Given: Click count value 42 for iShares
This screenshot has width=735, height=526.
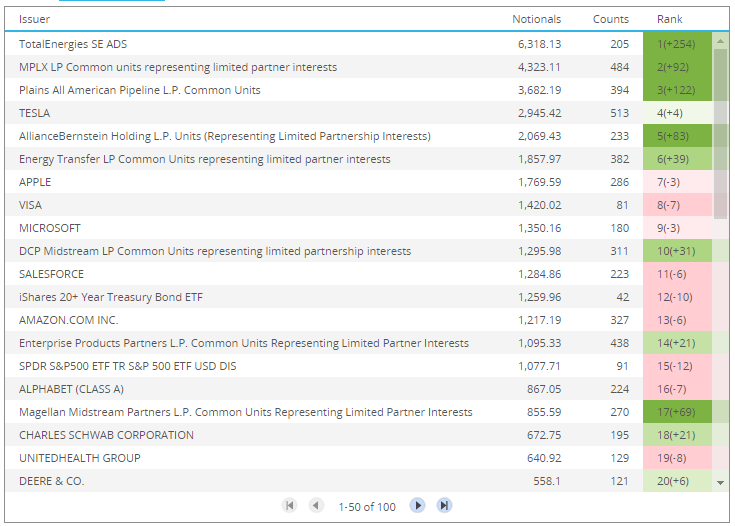Looking at the screenshot, I should click(622, 297).
